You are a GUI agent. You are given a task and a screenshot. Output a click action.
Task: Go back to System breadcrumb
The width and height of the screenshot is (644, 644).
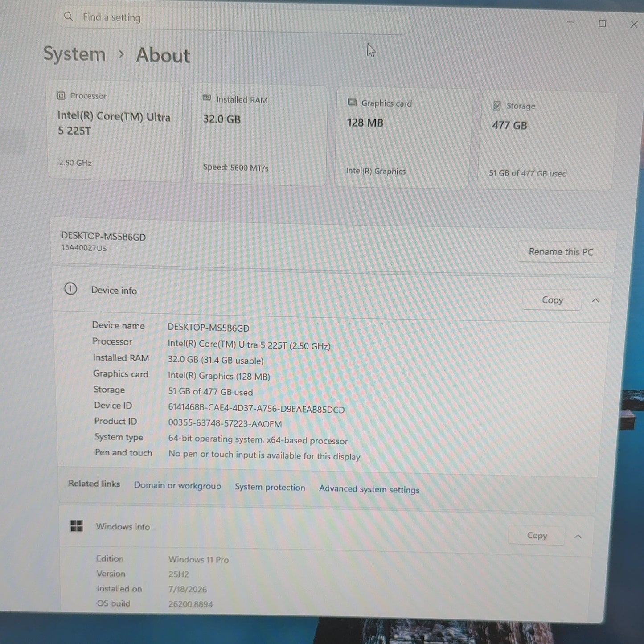74,54
